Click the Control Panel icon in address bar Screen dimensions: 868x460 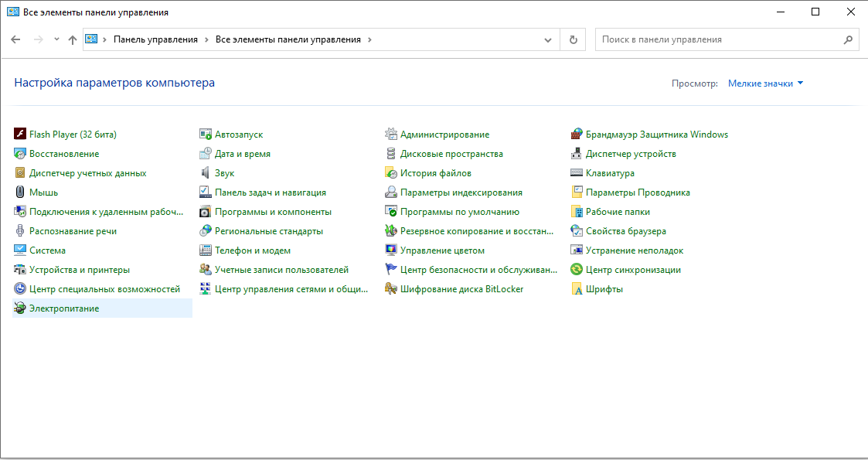[x=91, y=39]
